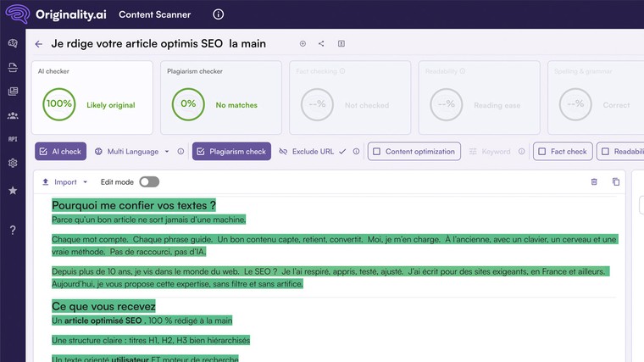The height and width of the screenshot is (362, 644).
Task: Open the help question mark icon
Action: point(13,230)
